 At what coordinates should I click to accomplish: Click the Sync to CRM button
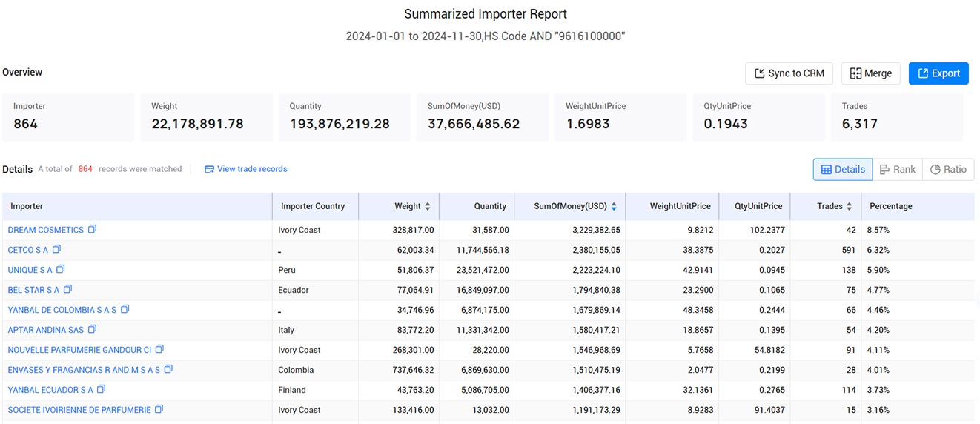pyautogui.click(x=789, y=73)
